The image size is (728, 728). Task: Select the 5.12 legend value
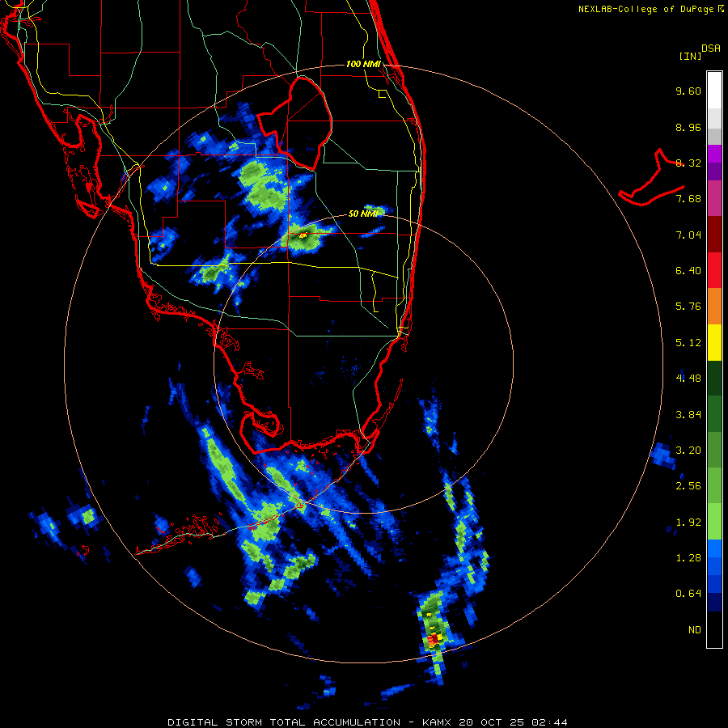(x=688, y=343)
